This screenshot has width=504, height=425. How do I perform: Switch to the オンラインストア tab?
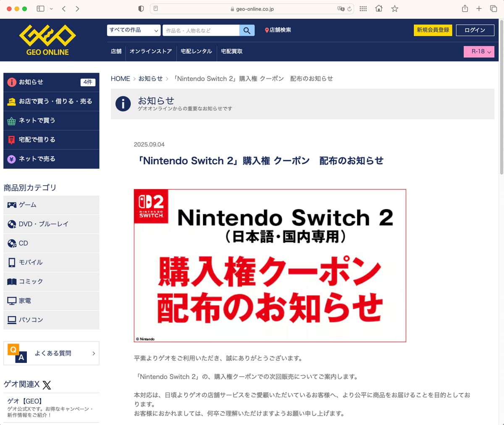[151, 51]
